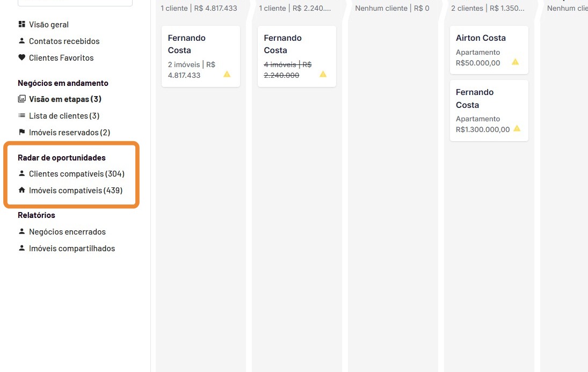
Task: Open Contatos recebidos in the sidebar
Action: click(x=64, y=41)
